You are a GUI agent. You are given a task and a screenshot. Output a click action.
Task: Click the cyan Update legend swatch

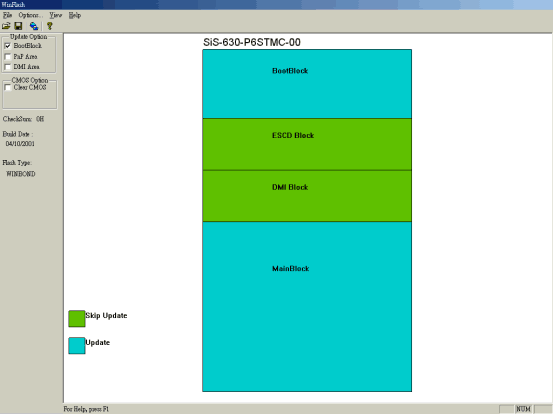coord(77,345)
